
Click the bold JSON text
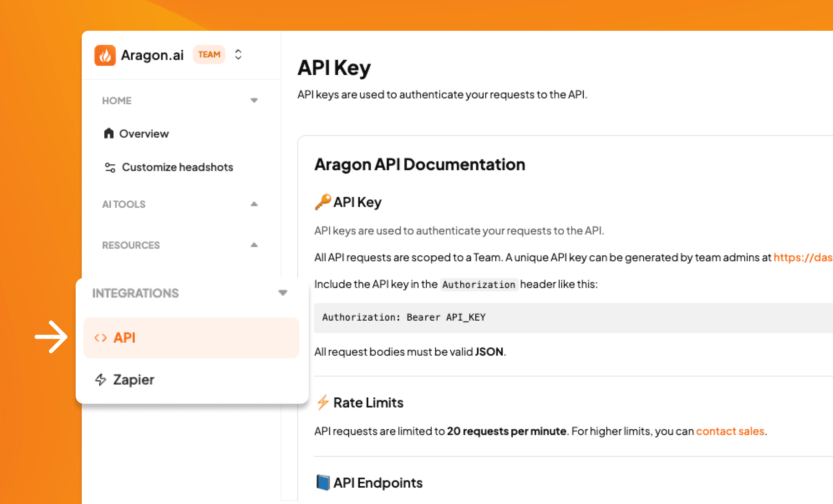pos(489,352)
